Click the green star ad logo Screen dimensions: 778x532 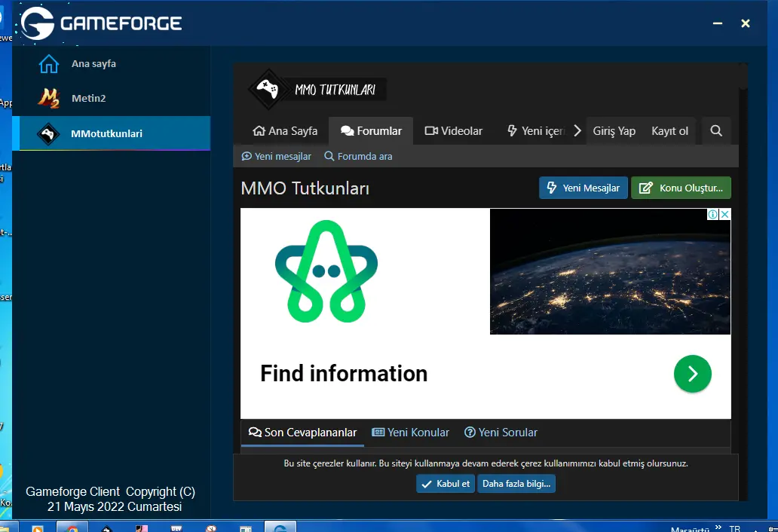point(326,271)
